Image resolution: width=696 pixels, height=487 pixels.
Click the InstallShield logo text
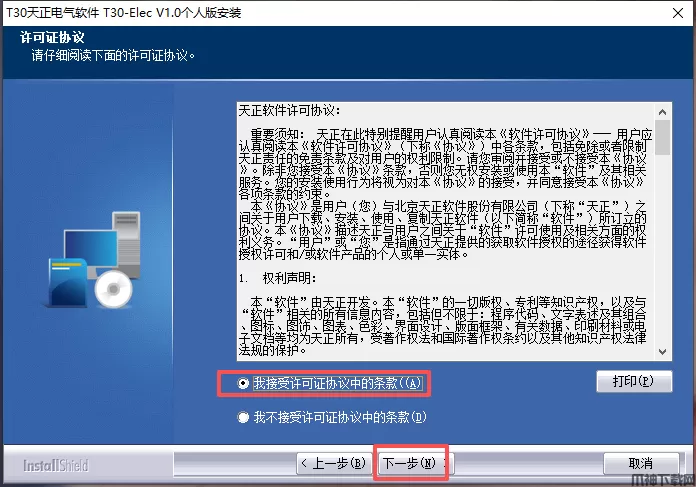56,465
